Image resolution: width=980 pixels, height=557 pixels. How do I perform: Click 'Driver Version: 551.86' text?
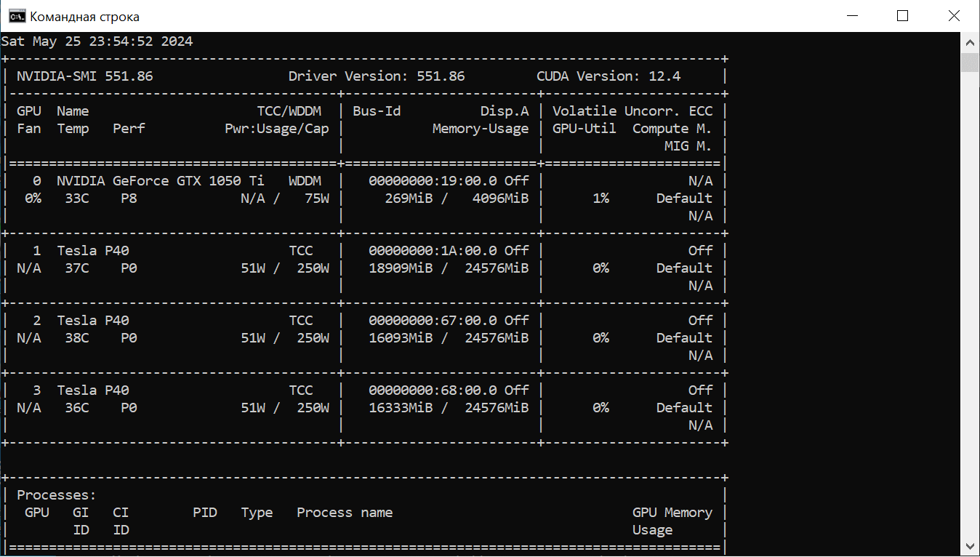tap(377, 76)
